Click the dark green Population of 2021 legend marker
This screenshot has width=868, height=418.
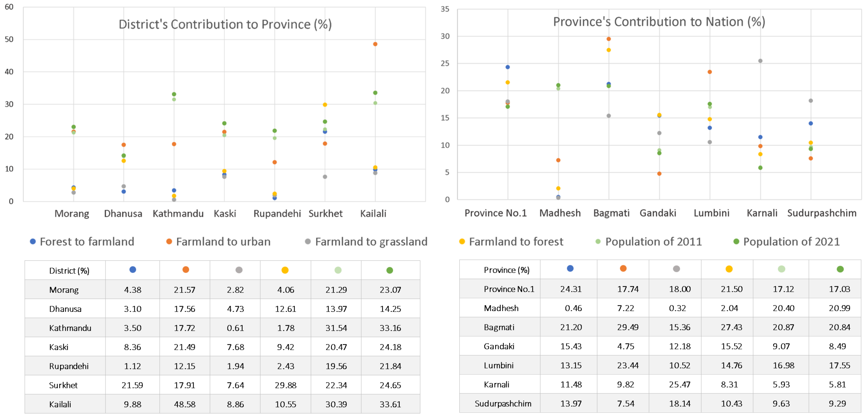[x=736, y=241]
